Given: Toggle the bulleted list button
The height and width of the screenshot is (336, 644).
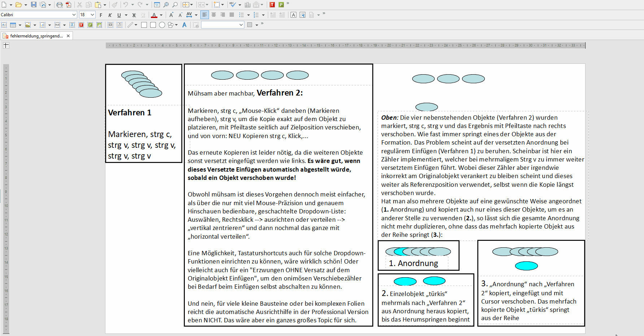Looking at the screenshot, I should click(241, 15).
